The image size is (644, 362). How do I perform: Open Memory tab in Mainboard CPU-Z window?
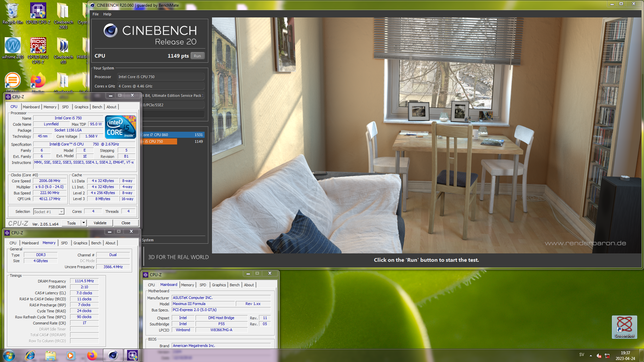[x=187, y=285]
